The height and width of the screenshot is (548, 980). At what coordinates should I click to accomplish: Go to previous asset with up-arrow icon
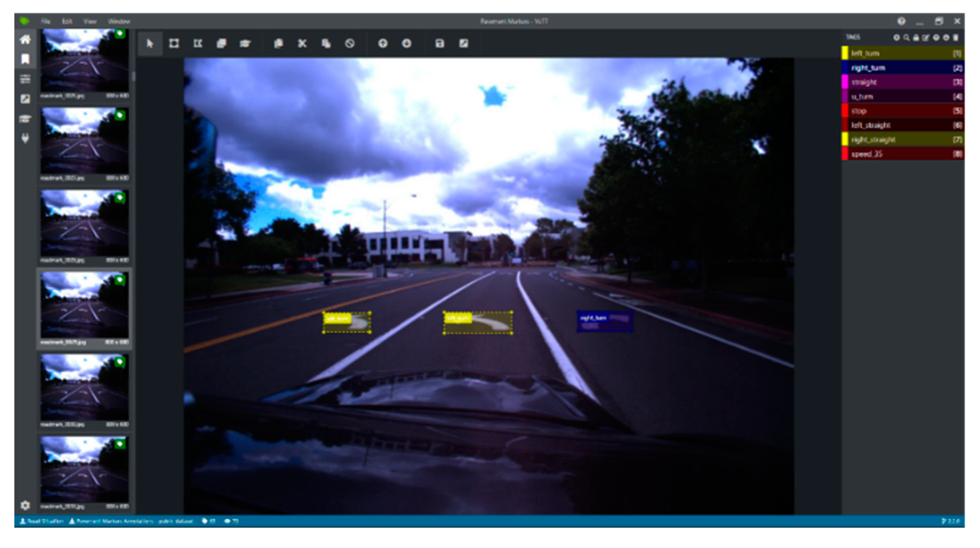(383, 44)
